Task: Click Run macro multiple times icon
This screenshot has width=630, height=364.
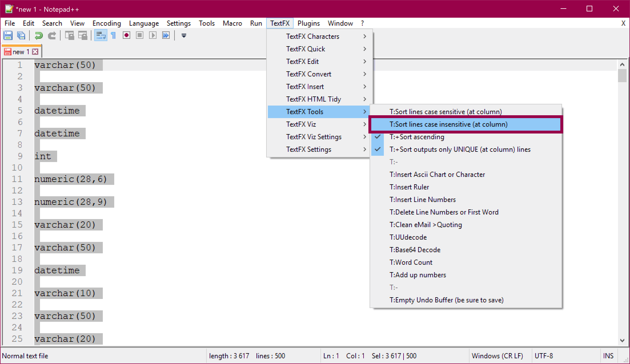Action: click(x=166, y=35)
